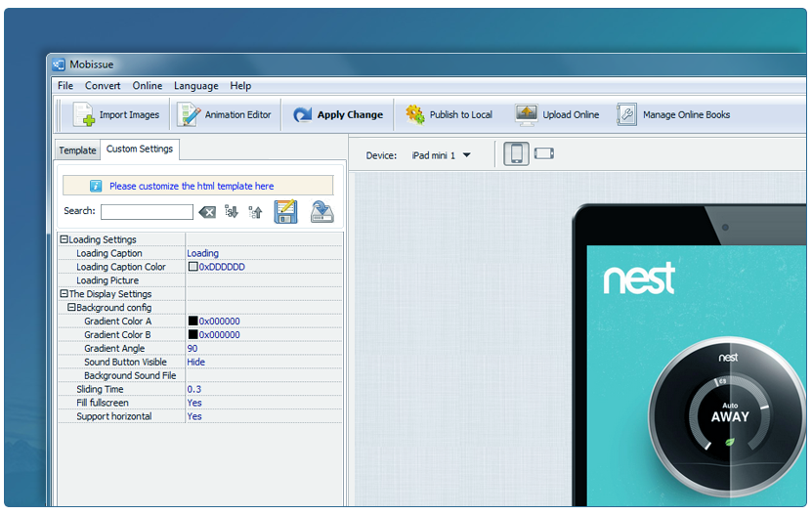Select portrait device orientation icon
This screenshot has width=812, height=515.
pyautogui.click(x=516, y=153)
